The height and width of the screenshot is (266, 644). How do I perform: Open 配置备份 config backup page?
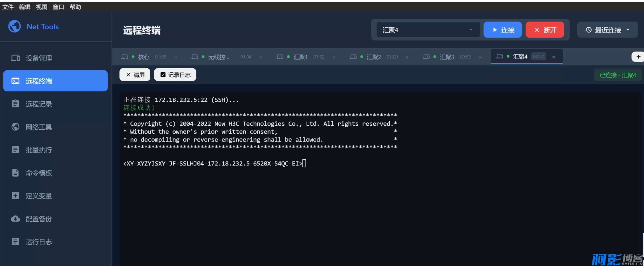pyautogui.click(x=38, y=219)
